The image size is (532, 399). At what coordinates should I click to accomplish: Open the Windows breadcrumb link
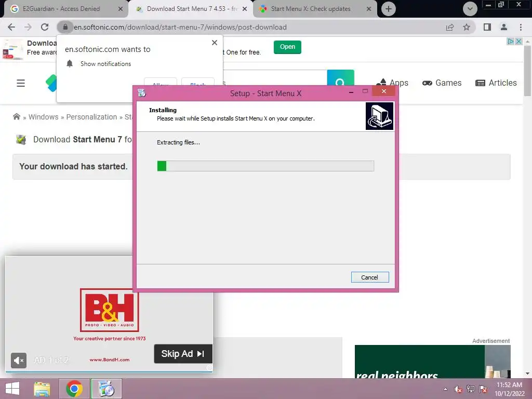coord(44,117)
